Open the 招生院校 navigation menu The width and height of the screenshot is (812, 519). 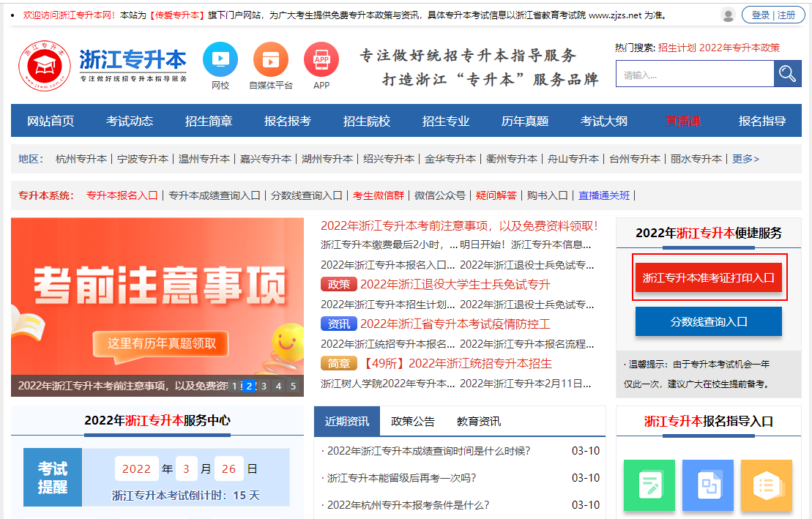coord(367,121)
